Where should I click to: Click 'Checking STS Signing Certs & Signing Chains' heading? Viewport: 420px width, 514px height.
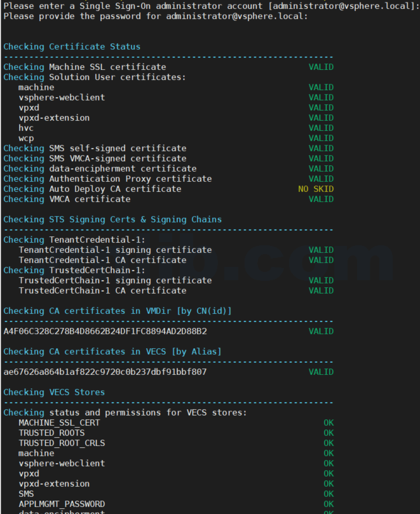(x=112, y=219)
